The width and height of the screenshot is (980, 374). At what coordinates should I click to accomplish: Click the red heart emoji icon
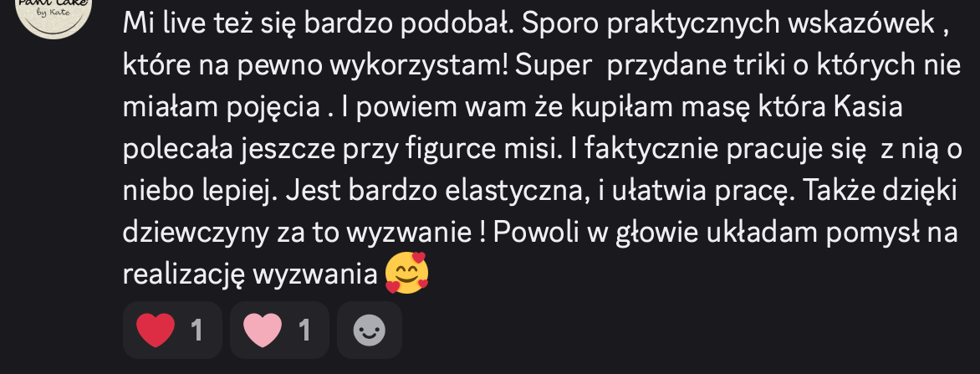[x=155, y=330]
